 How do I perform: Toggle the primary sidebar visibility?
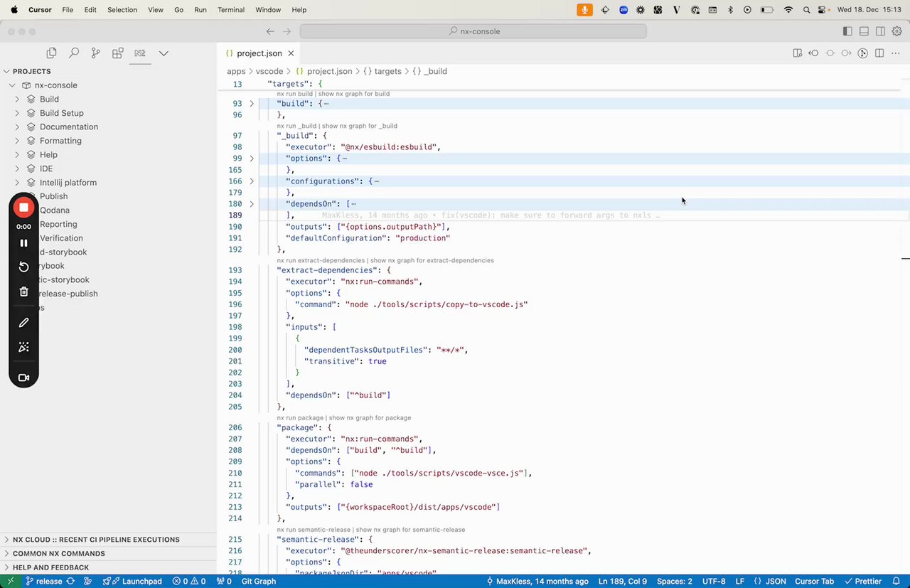coord(847,31)
